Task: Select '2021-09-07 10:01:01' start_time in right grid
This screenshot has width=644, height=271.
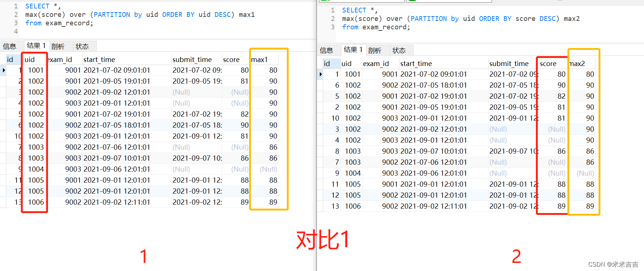Action: pos(444,151)
